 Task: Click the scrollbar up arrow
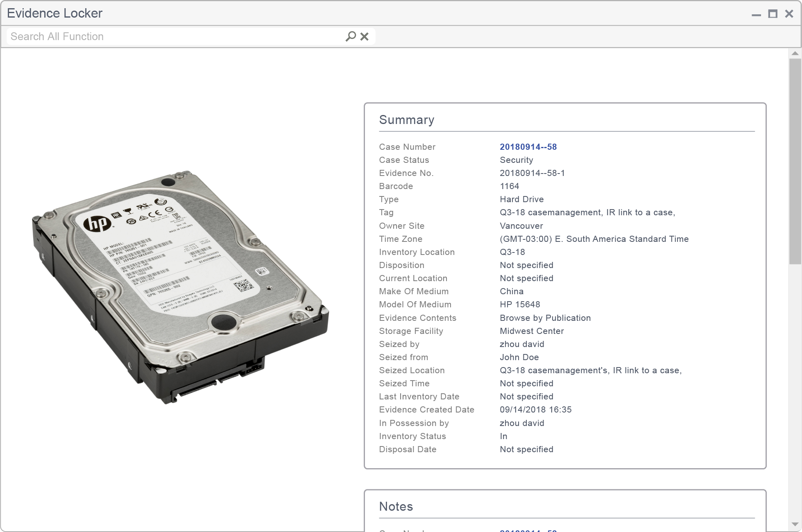click(x=795, y=53)
